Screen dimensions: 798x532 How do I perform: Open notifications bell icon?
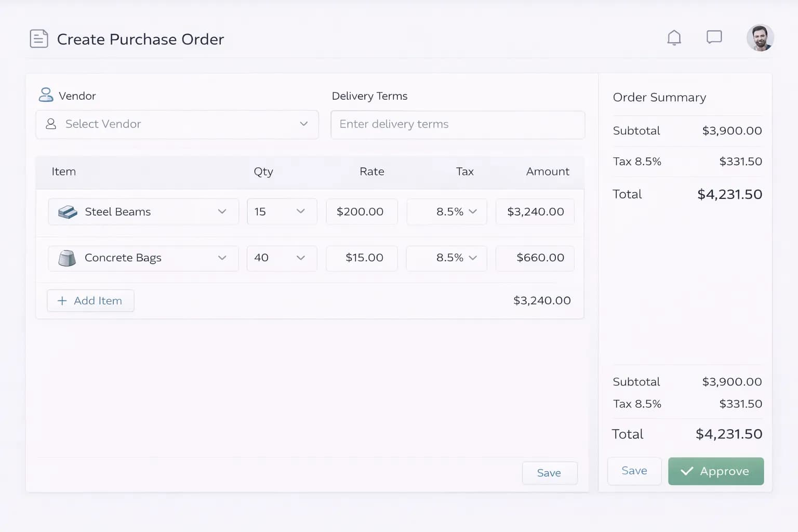(674, 38)
